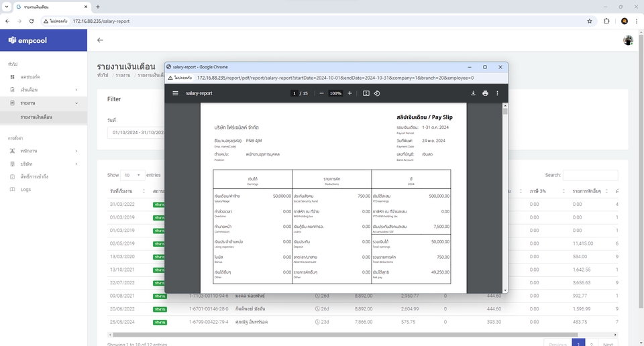Click the site security warning icon

pos(46,21)
